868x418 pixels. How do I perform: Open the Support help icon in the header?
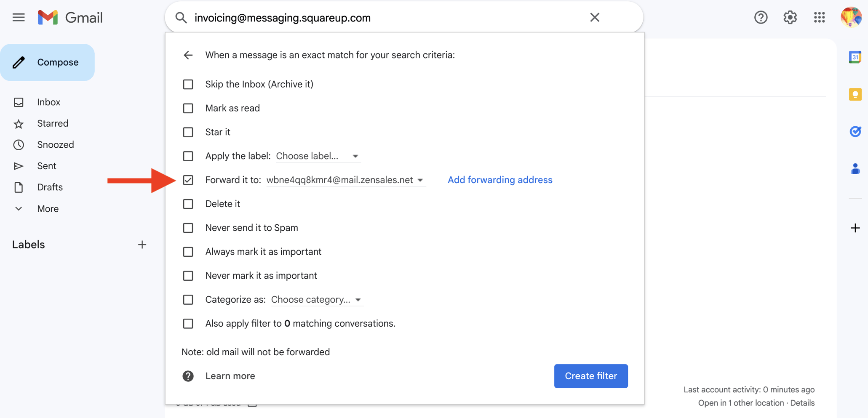tap(761, 17)
